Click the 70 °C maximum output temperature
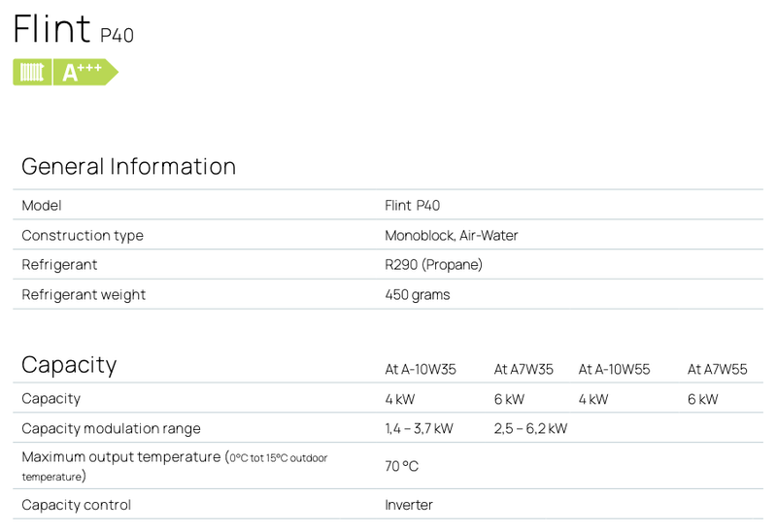 point(402,466)
